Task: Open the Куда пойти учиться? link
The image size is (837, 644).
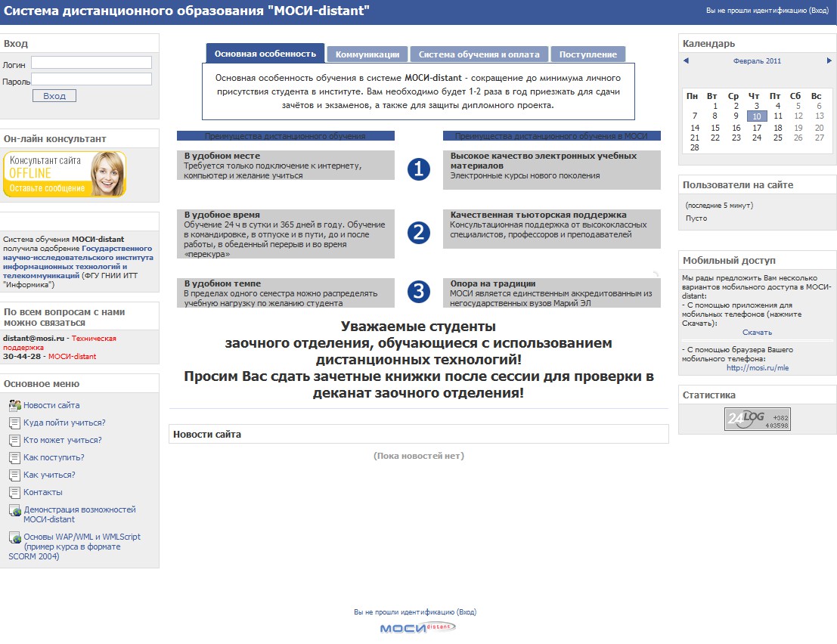Action: [x=64, y=423]
